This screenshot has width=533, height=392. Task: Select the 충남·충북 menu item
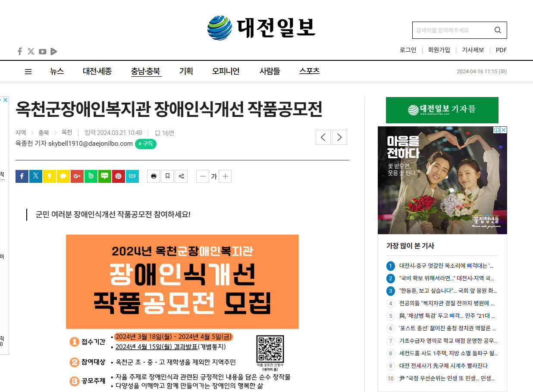click(146, 71)
